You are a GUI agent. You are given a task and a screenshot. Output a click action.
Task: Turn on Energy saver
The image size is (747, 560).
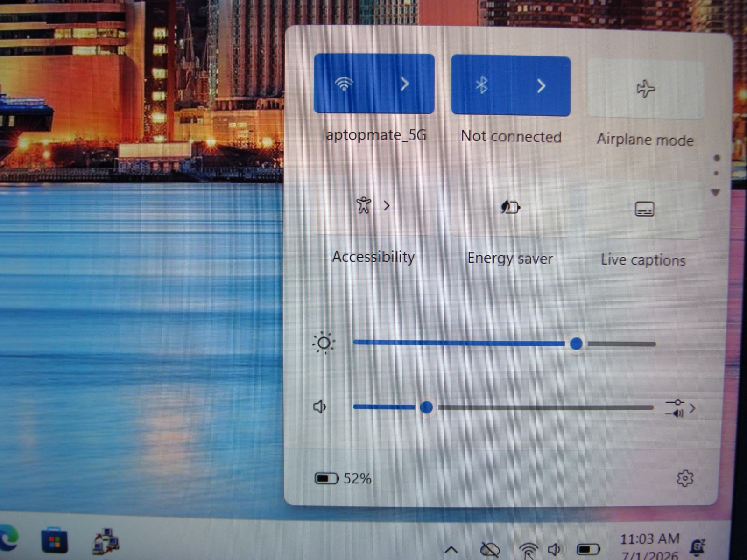pyautogui.click(x=510, y=207)
